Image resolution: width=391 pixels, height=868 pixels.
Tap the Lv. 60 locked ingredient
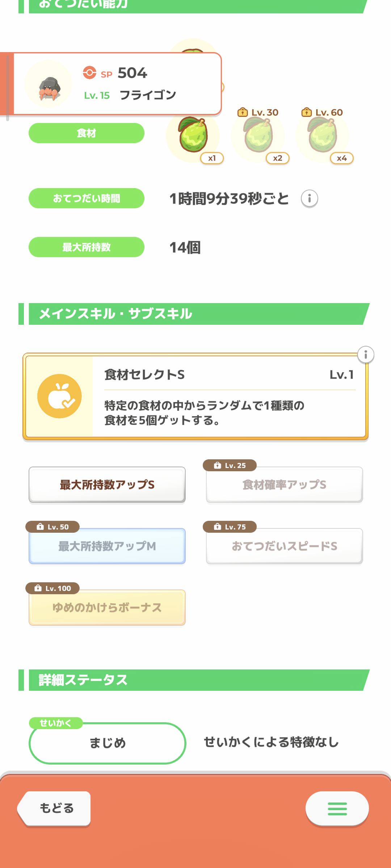click(x=322, y=135)
